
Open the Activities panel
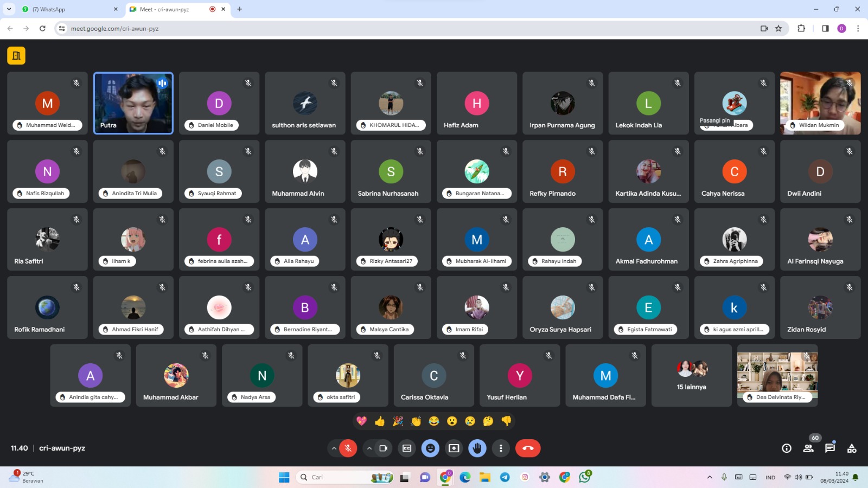tap(852, 448)
